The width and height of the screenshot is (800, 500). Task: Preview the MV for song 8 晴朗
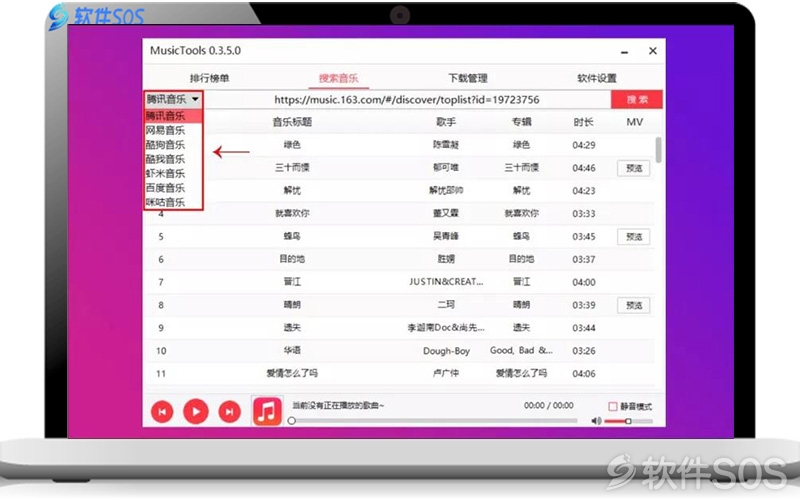coord(634,305)
